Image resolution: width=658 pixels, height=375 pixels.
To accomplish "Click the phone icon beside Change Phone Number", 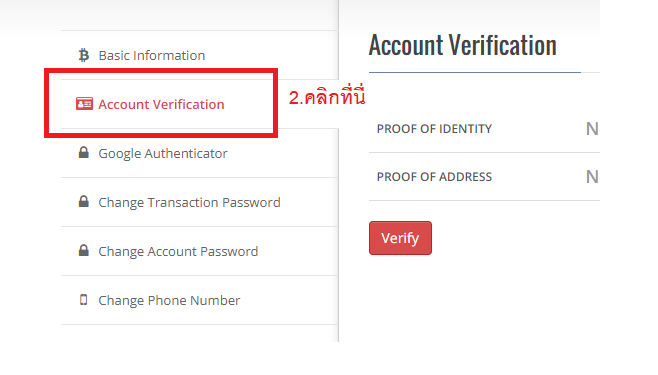I will [84, 299].
